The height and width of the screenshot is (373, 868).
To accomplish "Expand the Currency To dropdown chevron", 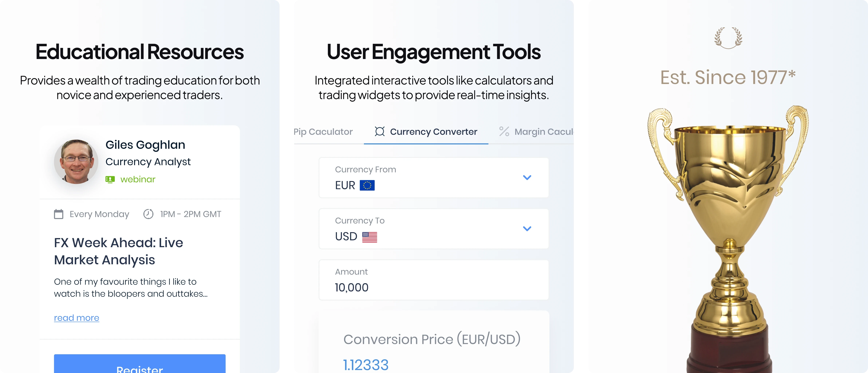I will tap(527, 229).
